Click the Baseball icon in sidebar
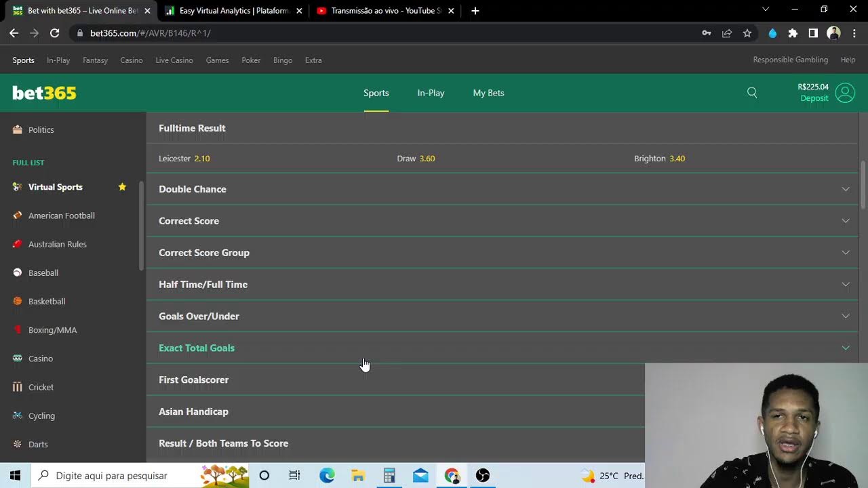 (x=18, y=272)
